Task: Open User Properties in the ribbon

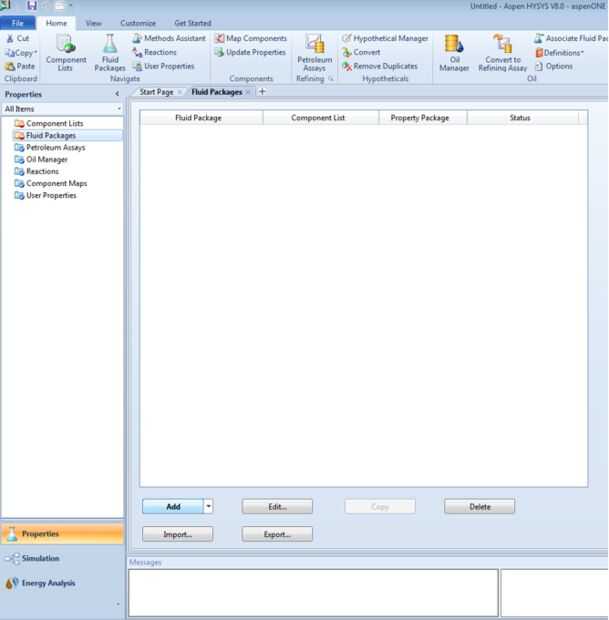Action: [164, 66]
